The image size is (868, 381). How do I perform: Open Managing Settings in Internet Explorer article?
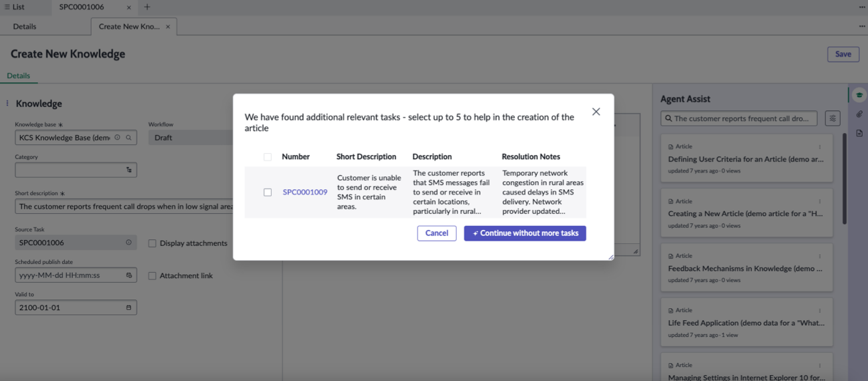coord(746,368)
